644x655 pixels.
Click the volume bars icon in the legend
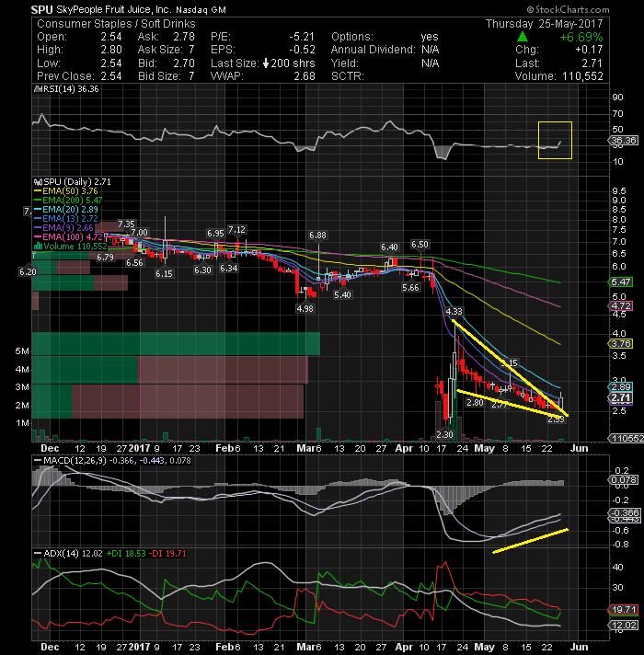38,246
